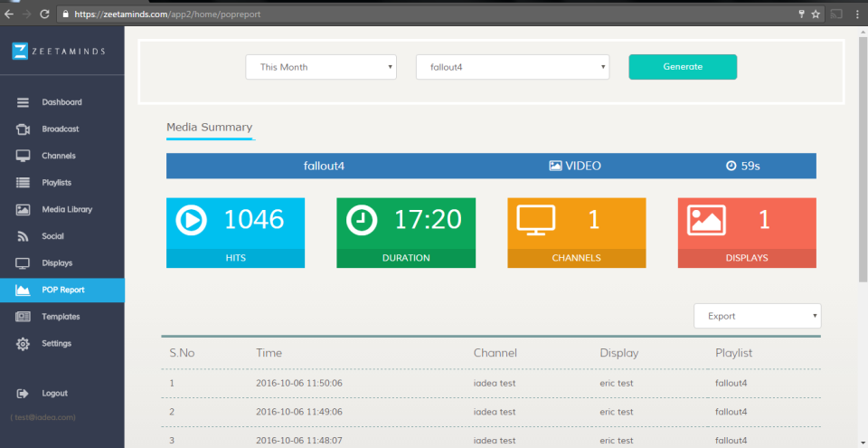Screen dimensions: 868x448
Task: Click iadea test in row 1
Action: coord(495,383)
